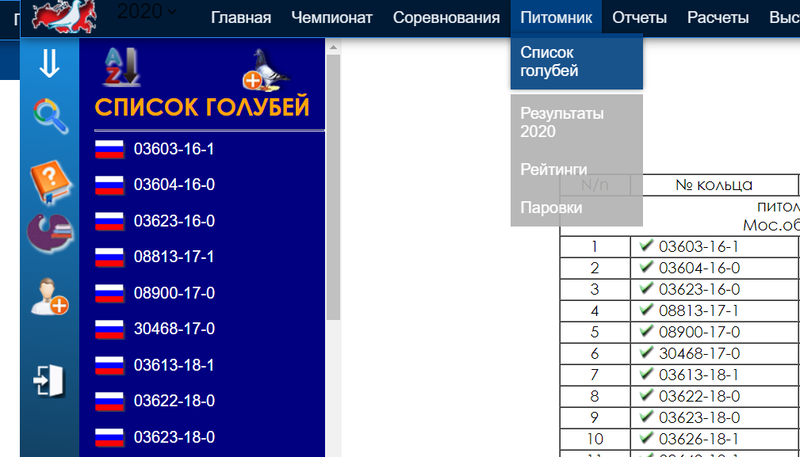Toggle green checkmark for table row 08900-17-0
Image resolution: width=800 pixels, height=457 pixels.
coord(646,332)
